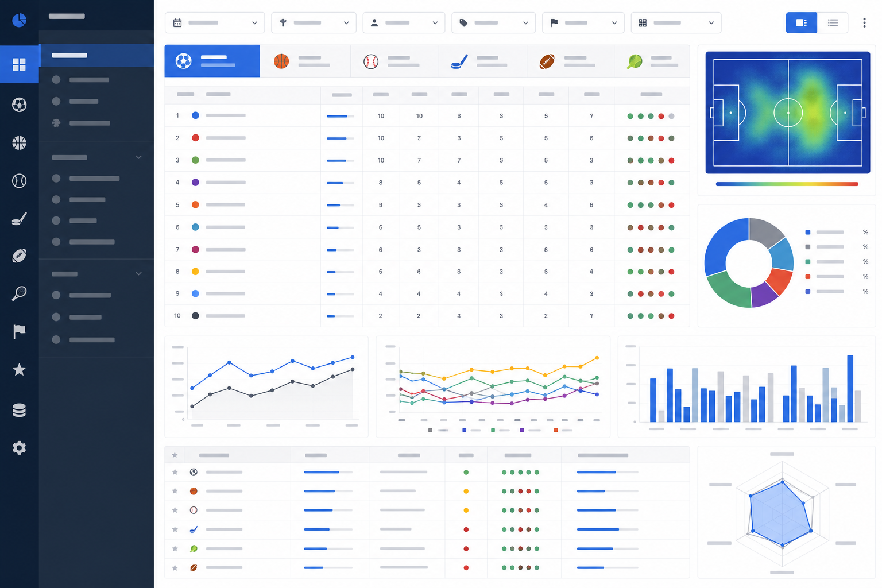
Task: Click the pie chart app logo
Action: pyautogui.click(x=19, y=20)
